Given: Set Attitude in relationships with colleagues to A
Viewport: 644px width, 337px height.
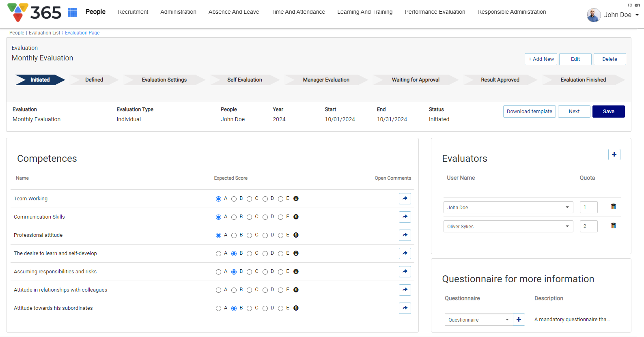Looking at the screenshot, I should tap(218, 290).
